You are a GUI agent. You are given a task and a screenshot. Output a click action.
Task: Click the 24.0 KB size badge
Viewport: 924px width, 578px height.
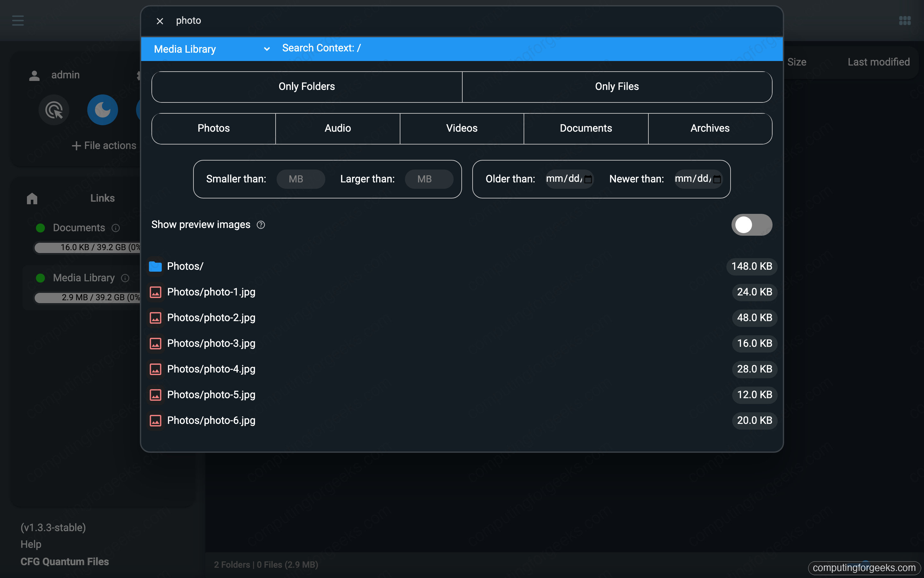pyautogui.click(x=755, y=292)
